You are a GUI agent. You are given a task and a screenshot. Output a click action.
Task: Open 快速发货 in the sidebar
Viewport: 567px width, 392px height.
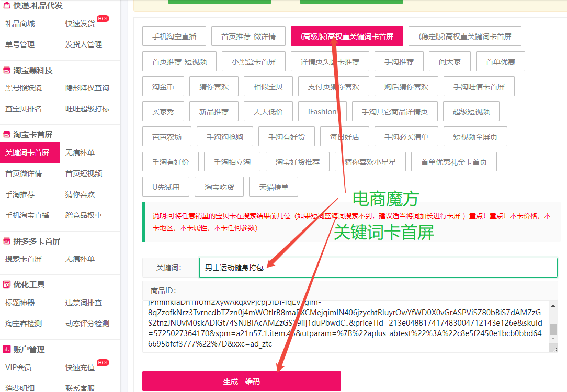coord(80,24)
